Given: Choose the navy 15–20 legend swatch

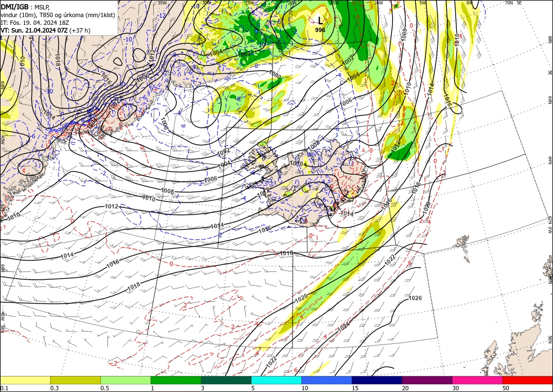Looking at the screenshot, I should [x=377, y=380].
